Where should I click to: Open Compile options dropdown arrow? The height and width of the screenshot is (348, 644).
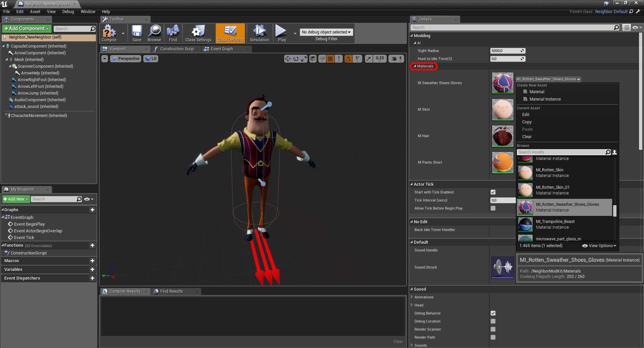123,33
